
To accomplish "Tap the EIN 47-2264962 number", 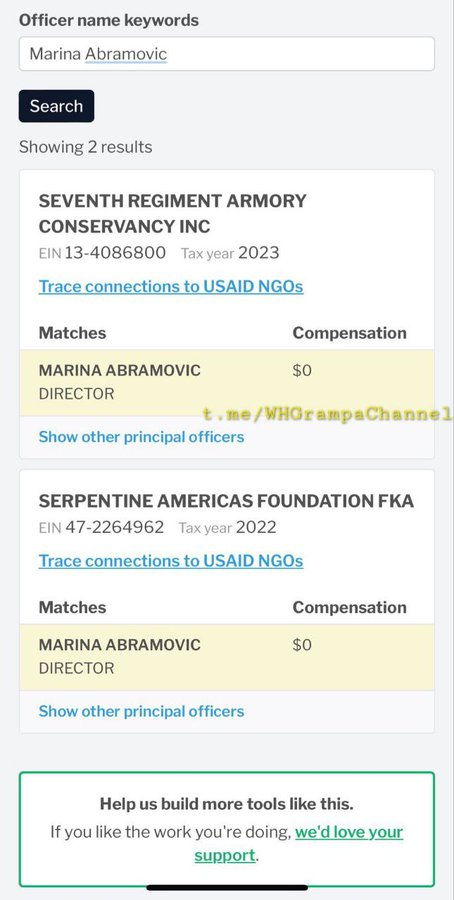I will tap(114, 527).
